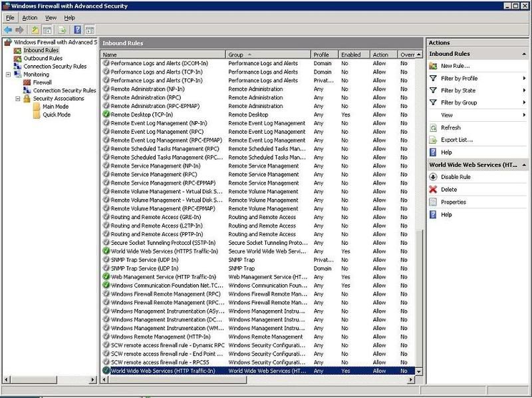Select the Remote Service Management (NP-In) rule
The width and height of the screenshot is (532, 398).
[x=258, y=166]
